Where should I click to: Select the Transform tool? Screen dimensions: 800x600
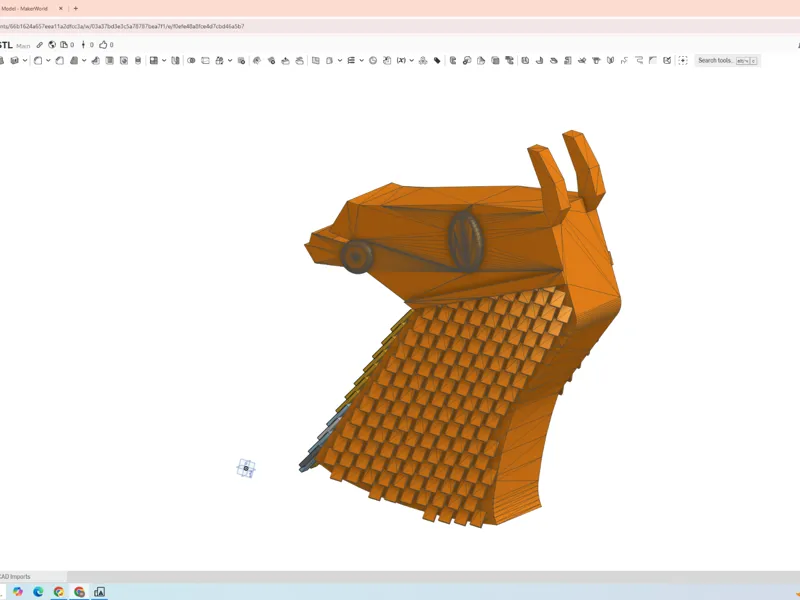(219, 60)
